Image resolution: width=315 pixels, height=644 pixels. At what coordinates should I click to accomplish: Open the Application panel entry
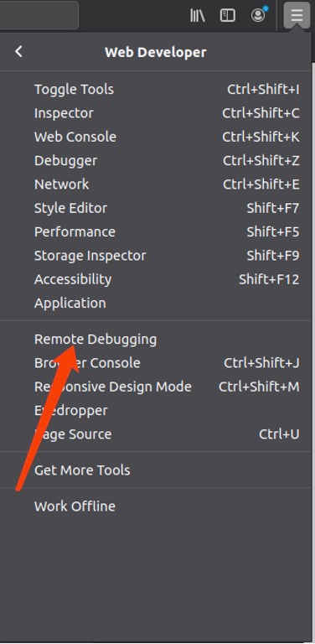click(157, 304)
